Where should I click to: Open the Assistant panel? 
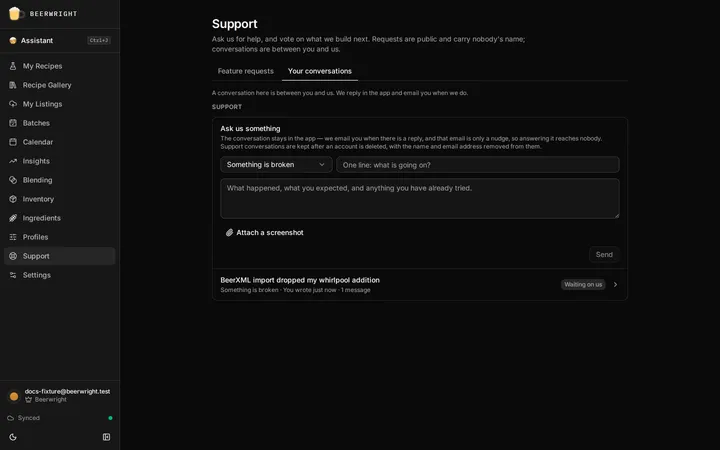[60, 40]
